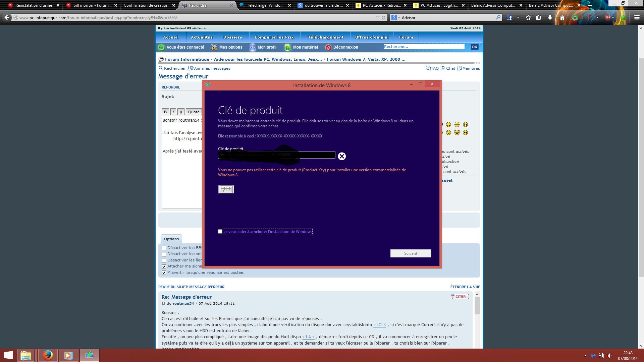Bookmark this page with the star icon

[528, 17]
